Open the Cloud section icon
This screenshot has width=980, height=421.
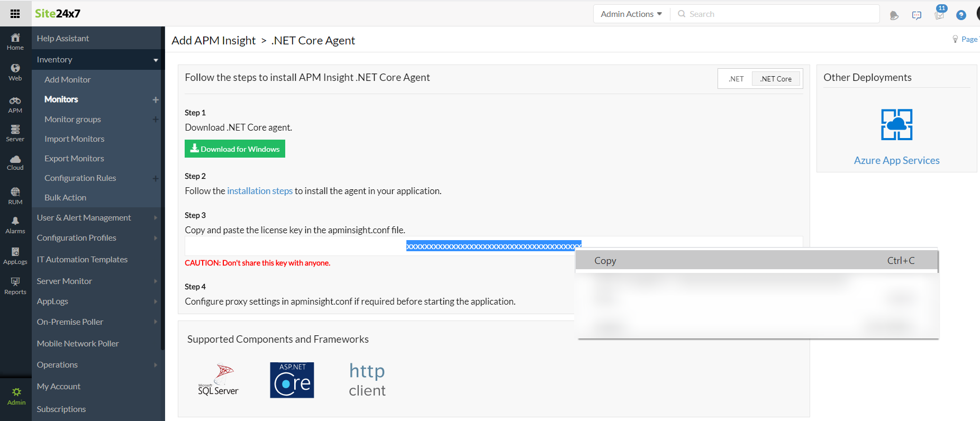click(15, 162)
